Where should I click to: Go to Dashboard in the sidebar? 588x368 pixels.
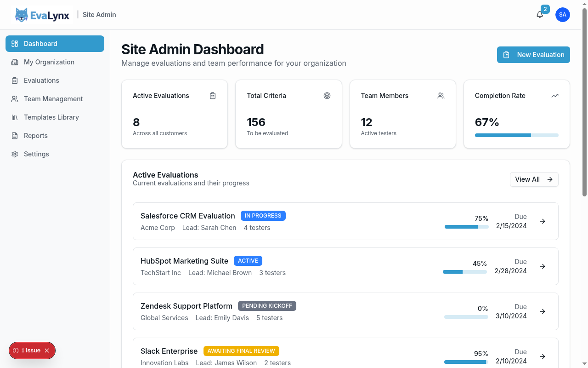point(55,44)
